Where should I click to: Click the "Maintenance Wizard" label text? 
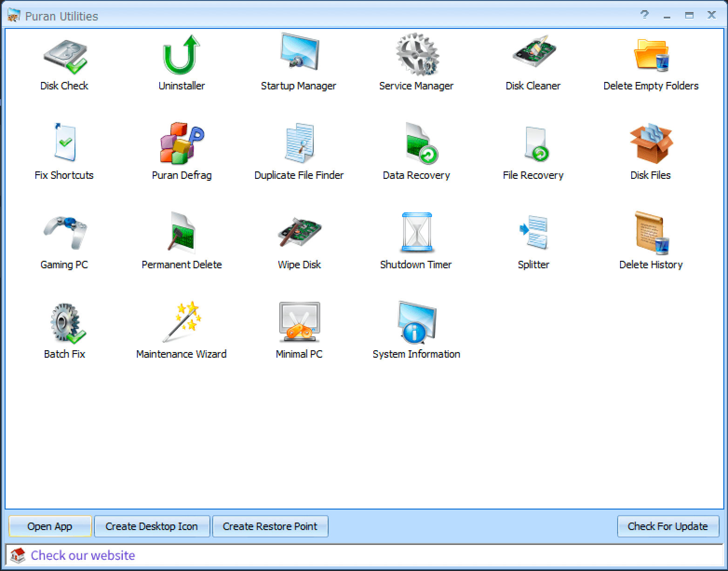182,354
